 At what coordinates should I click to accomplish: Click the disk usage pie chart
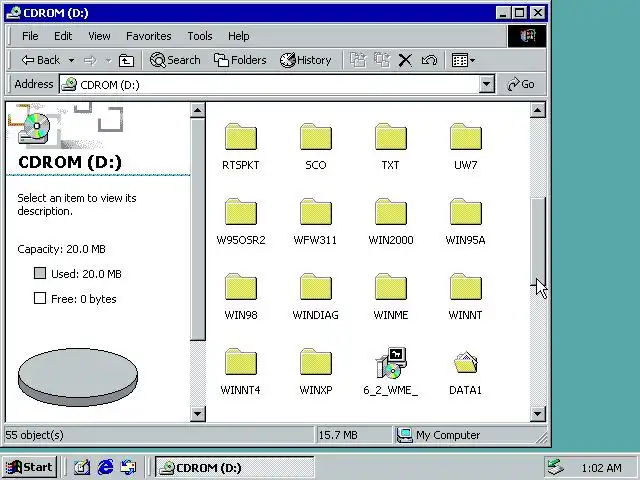[78, 377]
